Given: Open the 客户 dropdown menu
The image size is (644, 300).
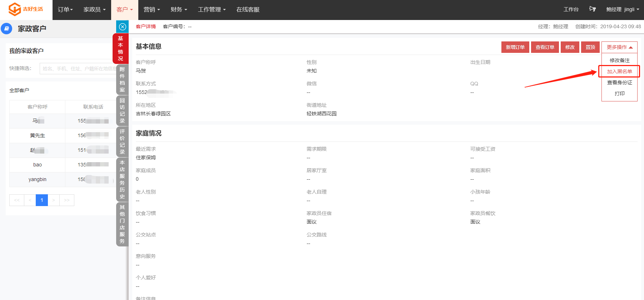Looking at the screenshot, I should pyautogui.click(x=124, y=10).
